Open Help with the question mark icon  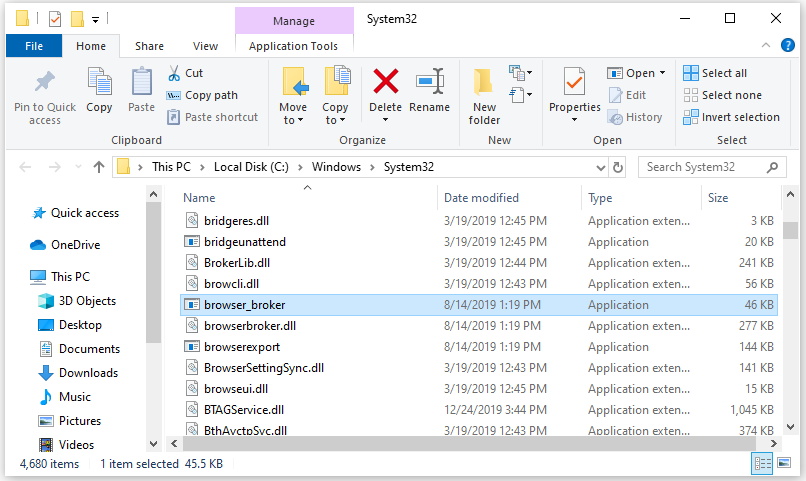tap(787, 45)
